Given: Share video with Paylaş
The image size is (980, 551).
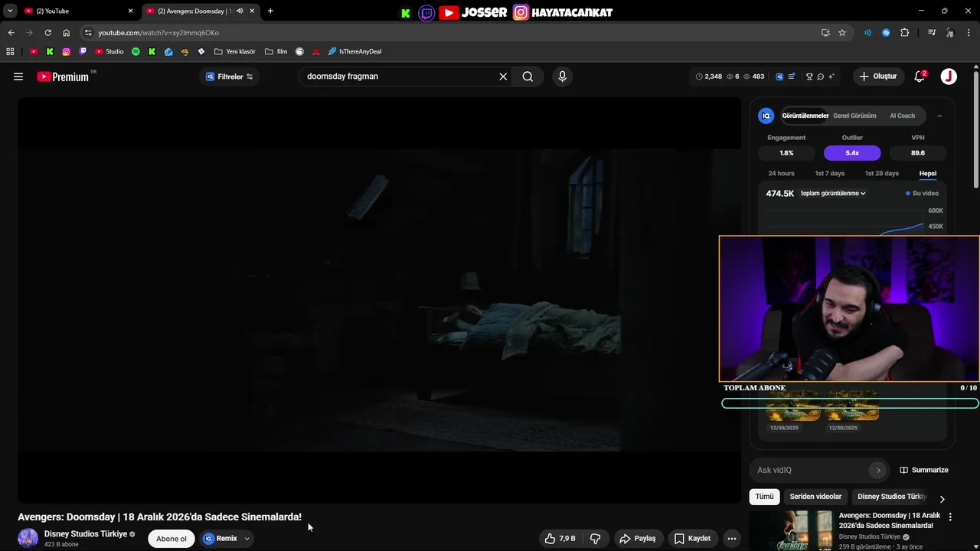Looking at the screenshot, I should click(x=638, y=539).
